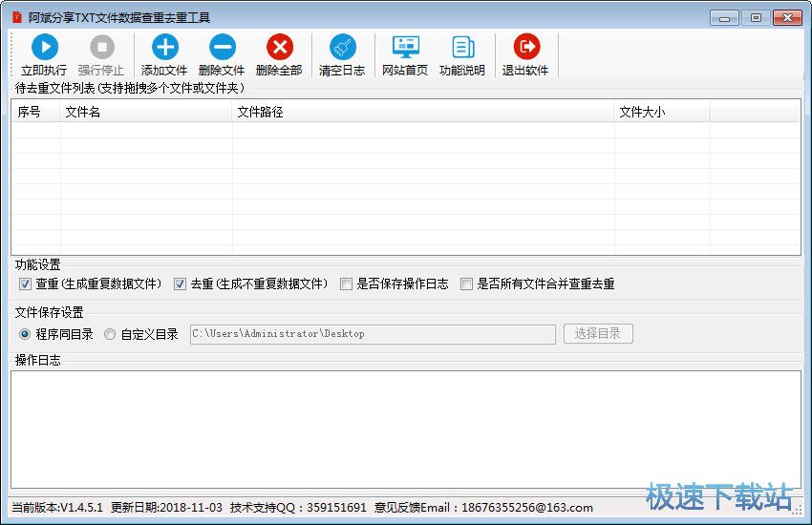Click the 删除全部 red X icon
The height and width of the screenshot is (525, 812).
click(279, 48)
